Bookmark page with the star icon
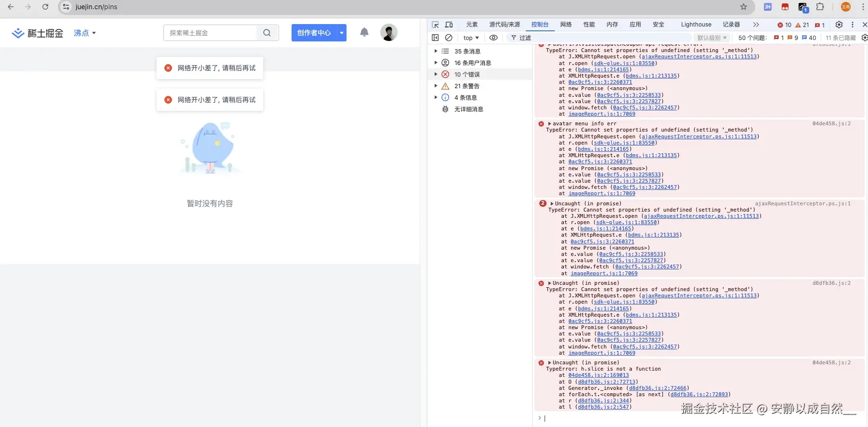The height and width of the screenshot is (427, 868). click(744, 7)
